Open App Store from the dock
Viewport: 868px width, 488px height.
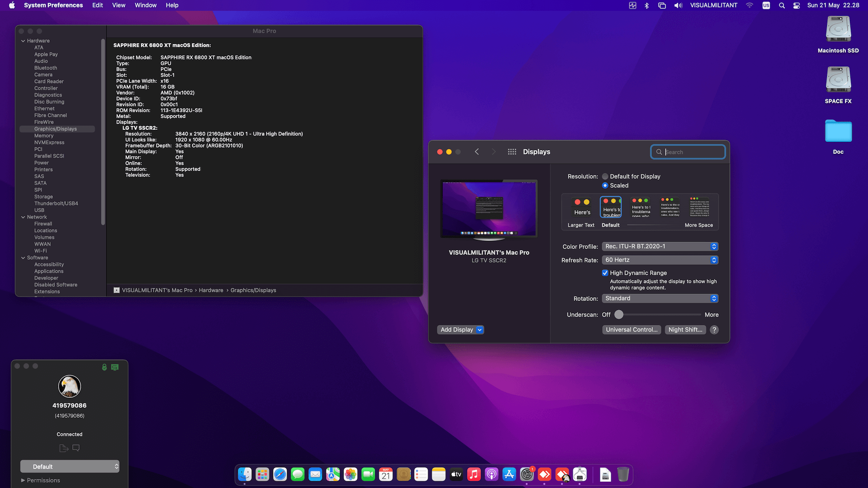point(509,474)
